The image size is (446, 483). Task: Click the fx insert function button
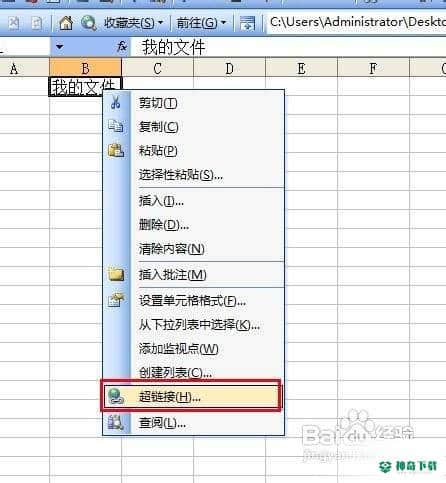(x=122, y=46)
